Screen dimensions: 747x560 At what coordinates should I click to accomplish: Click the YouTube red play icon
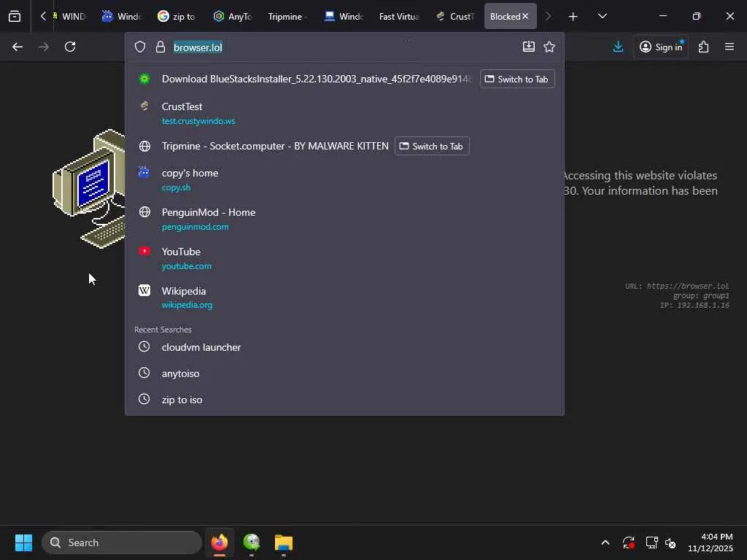(144, 251)
